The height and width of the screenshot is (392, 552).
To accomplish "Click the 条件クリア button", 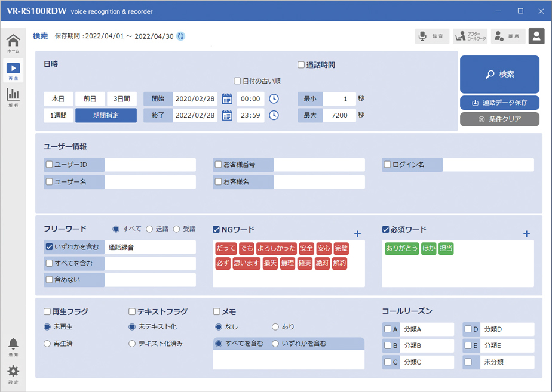I will [499, 119].
